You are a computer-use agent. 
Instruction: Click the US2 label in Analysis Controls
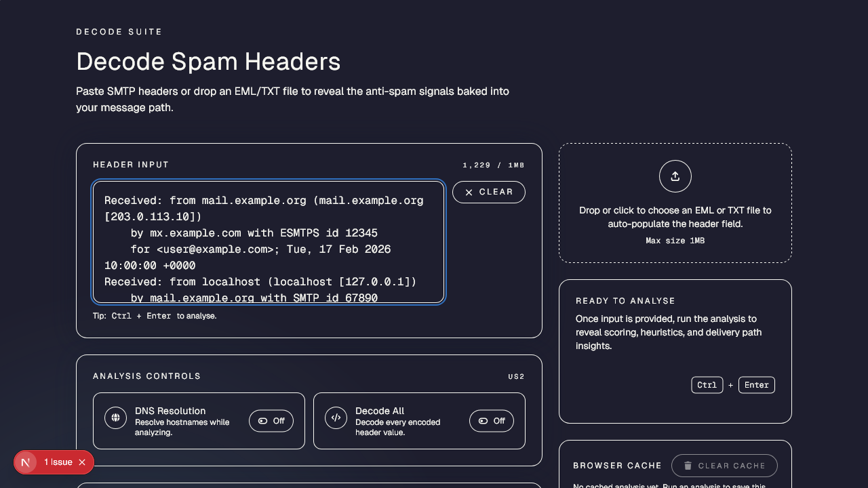click(x=516, y=377)
